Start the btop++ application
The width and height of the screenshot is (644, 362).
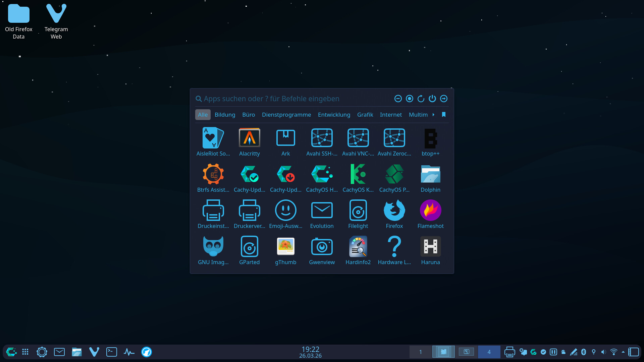pyautogui.click(x=430, y=142)
